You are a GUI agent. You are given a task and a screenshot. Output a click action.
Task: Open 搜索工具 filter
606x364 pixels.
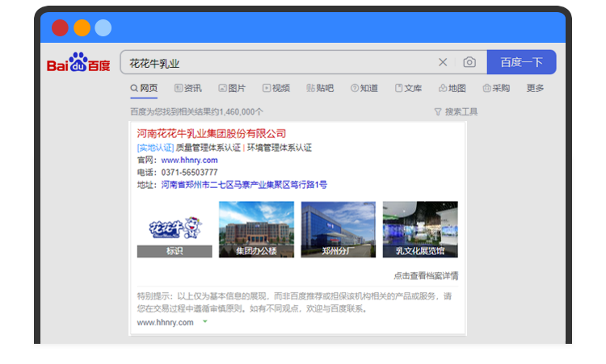[456, 112]
